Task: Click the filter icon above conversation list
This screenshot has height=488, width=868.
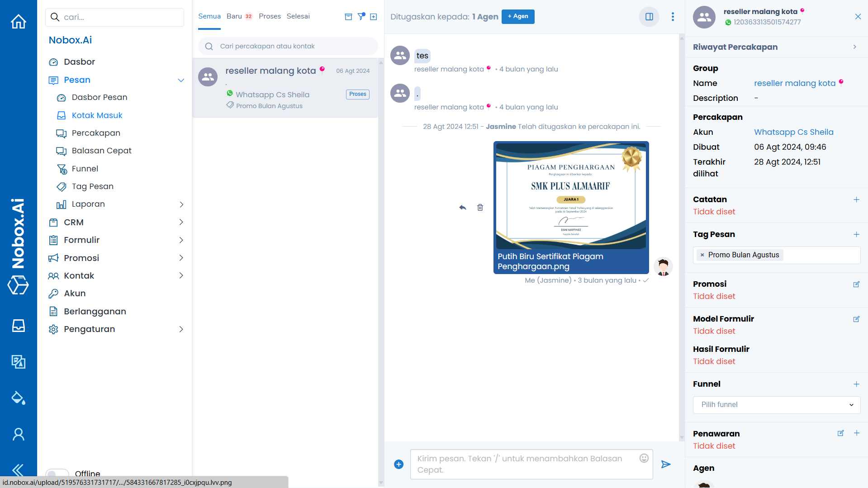Action: click(361, 17)
